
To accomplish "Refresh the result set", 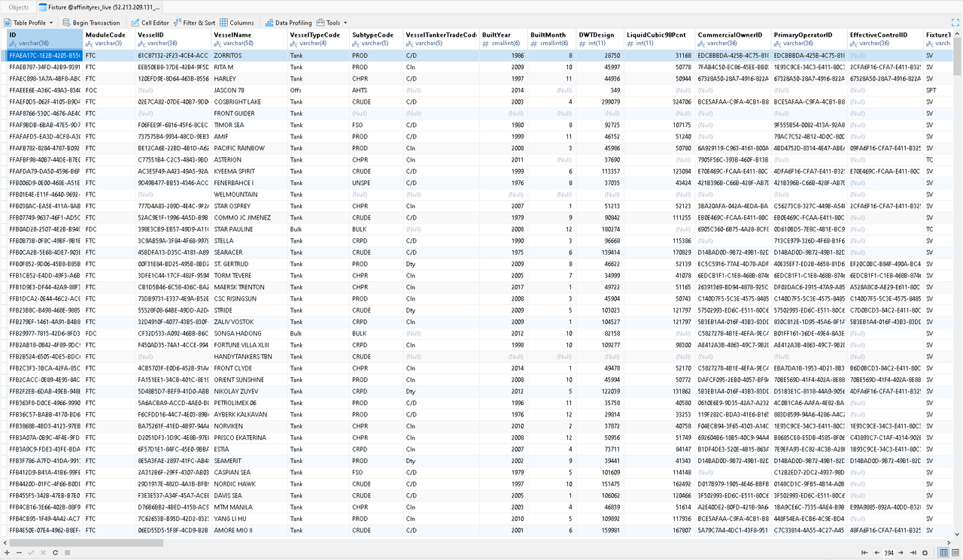I will (x=55, y=553).
